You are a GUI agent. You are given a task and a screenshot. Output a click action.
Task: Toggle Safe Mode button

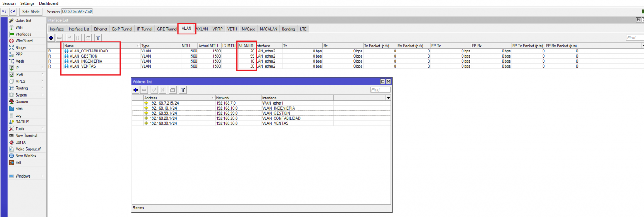point(31,12)
